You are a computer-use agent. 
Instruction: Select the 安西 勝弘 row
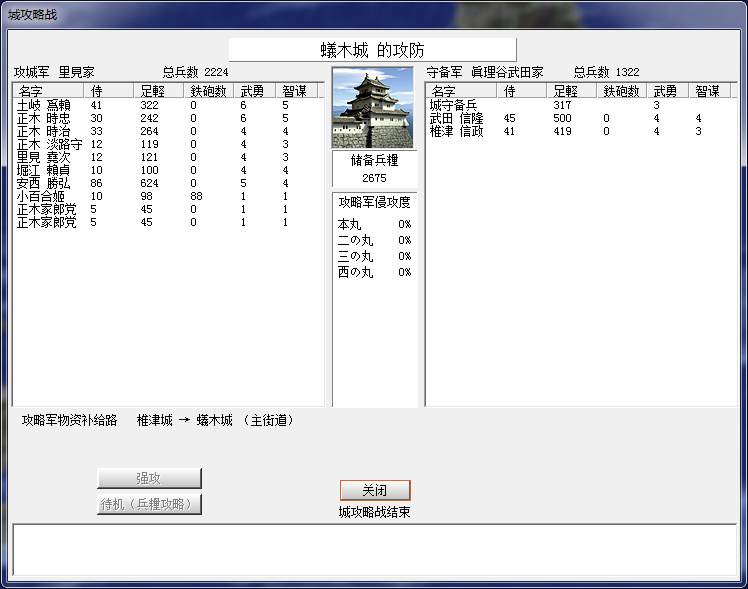tap(167, 183)
